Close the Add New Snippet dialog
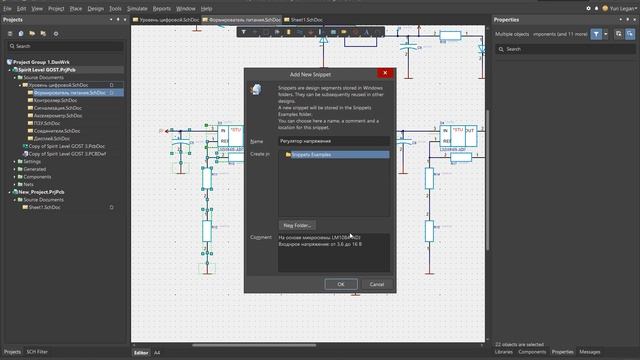 pyautogui.click(x=385, y=73)
